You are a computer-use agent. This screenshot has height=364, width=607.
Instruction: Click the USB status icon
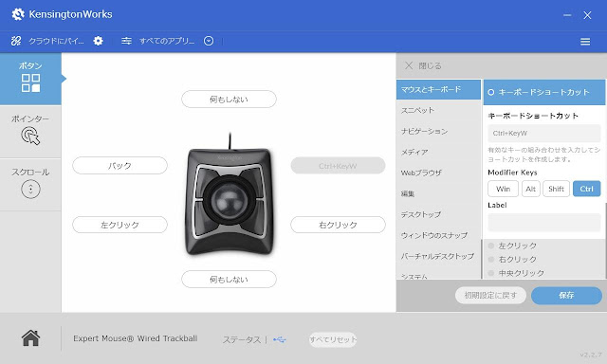point(280,339)
